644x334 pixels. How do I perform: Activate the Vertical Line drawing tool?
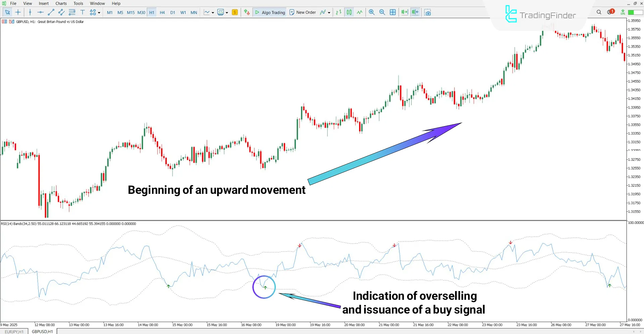coord(30,12)
